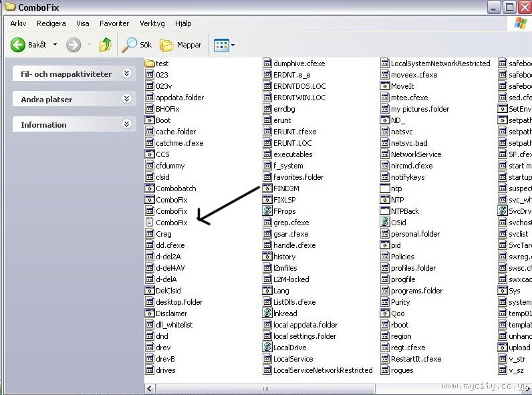Select the ntp blank file icon

point(385,188)
